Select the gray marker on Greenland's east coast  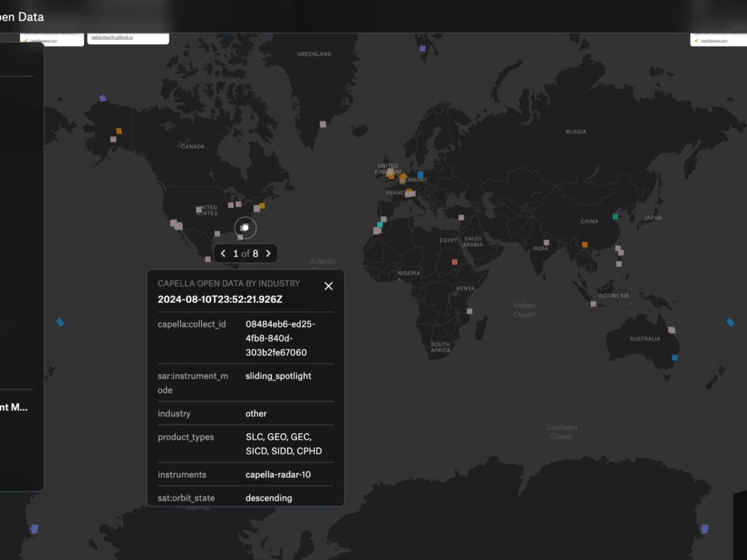coord(322,124)
